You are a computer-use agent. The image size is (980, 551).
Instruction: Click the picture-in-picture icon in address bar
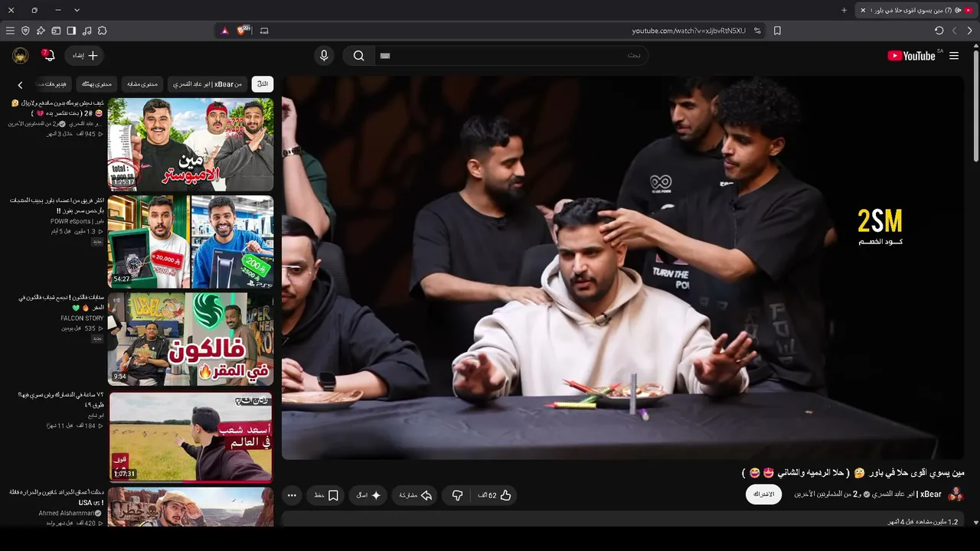click(x=264, y=31)
